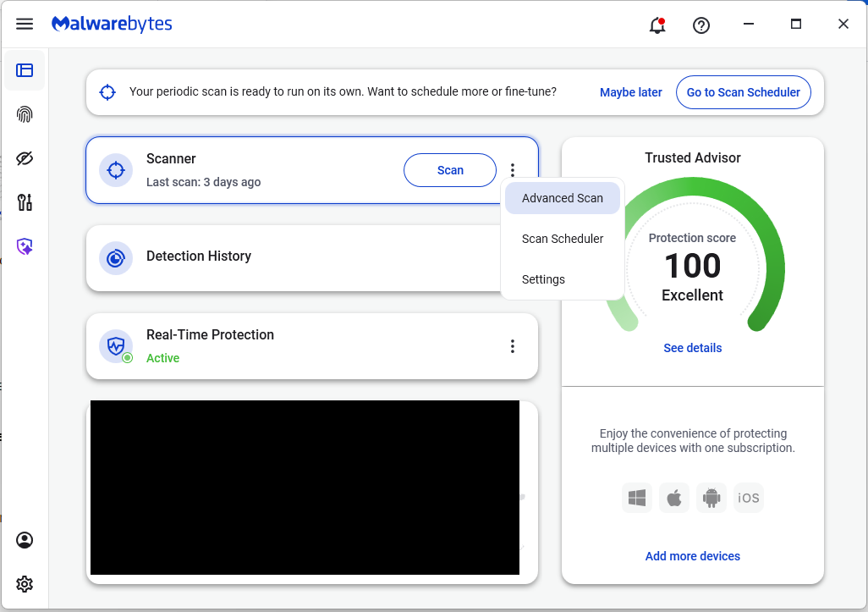Open the crossed-eye privacy sidebar icon

[25, 158]
